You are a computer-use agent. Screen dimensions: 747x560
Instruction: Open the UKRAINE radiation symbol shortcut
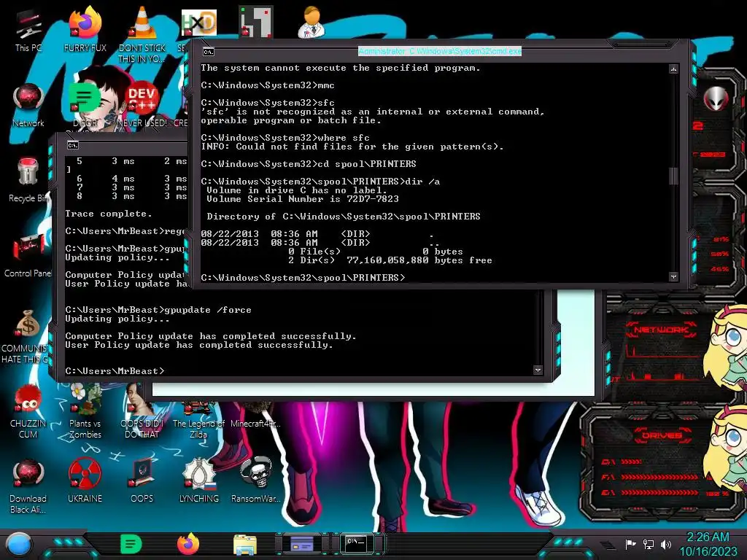coord(85,481)
